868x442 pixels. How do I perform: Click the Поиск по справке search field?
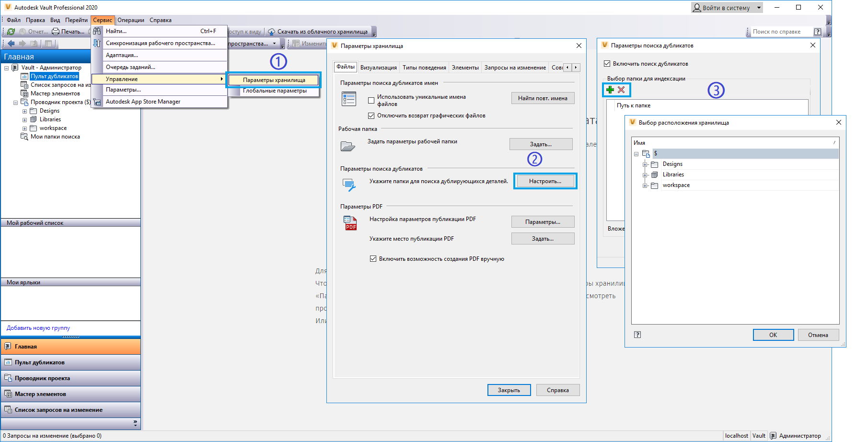tap(781, 32)
